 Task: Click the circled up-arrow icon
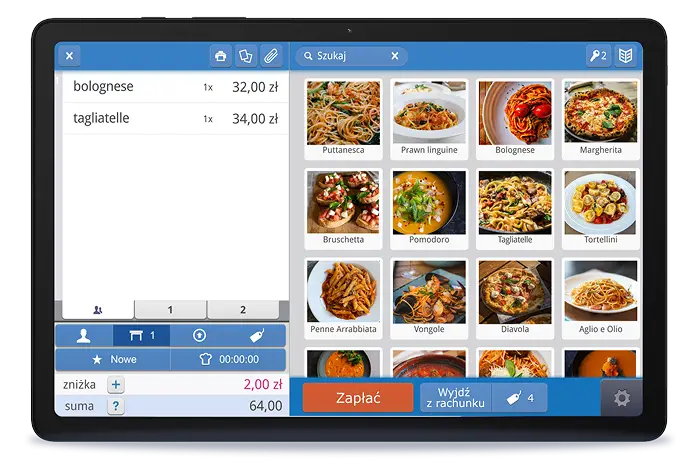coord(199,336)
